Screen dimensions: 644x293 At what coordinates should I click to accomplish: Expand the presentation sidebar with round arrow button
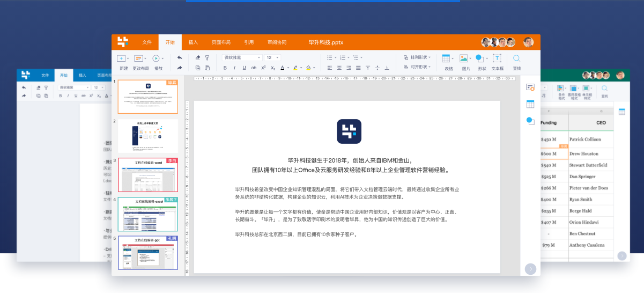click(x=530, y=269)
